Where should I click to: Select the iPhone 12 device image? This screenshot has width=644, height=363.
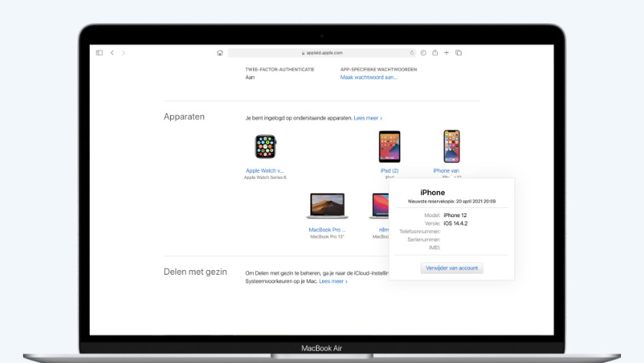coord(452,147)
